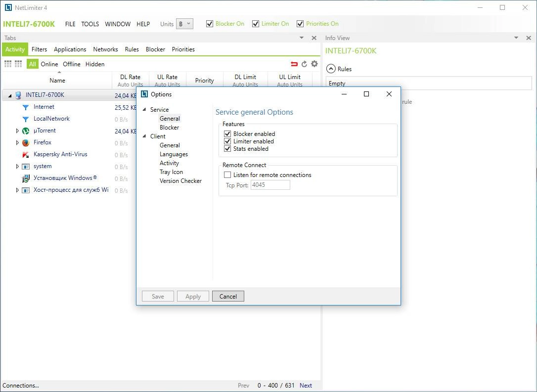The image size is (537, 392).
Task: Close the Tabs panel with X
Action: (x=314, y=38)
